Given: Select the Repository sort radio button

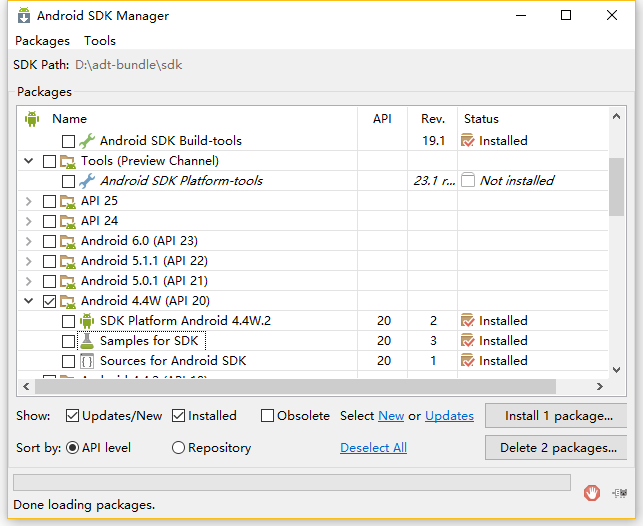Looking at the screenshot, I should click(179, 448).
